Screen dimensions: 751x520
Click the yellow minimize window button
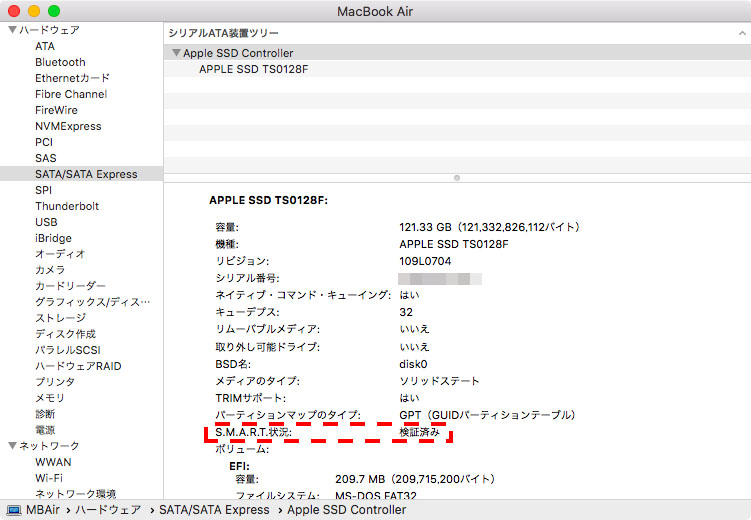click(34, 11)
